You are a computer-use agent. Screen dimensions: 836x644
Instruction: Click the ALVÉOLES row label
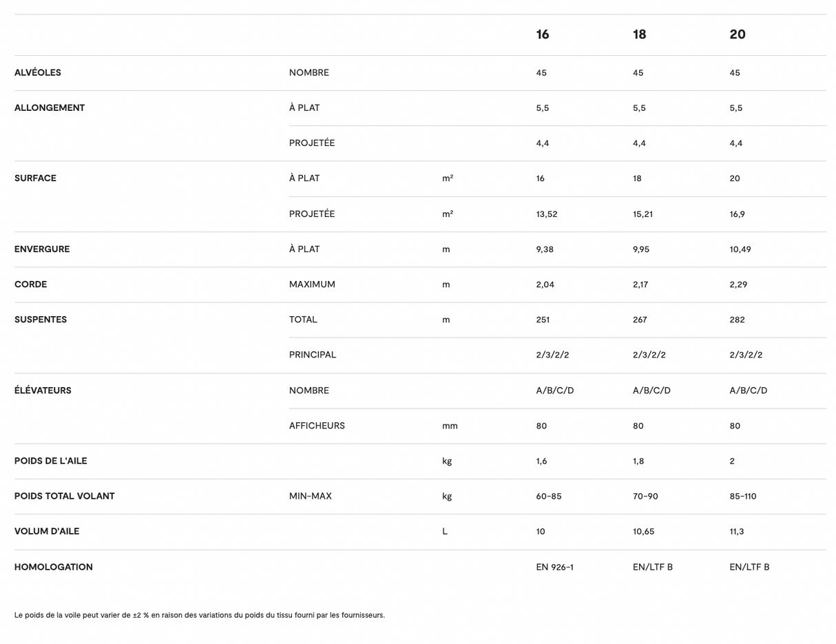pyautogui.click(x=38, y=72)
